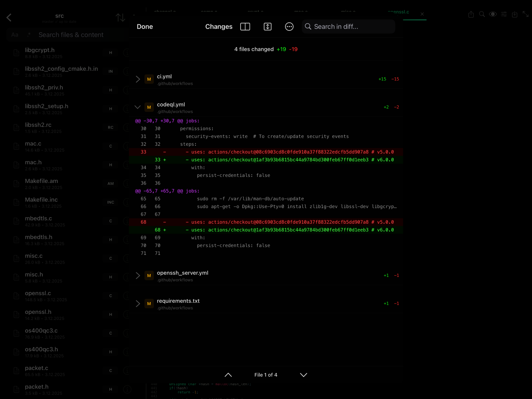Toggle the eye preview icon in the top bar
This screenshot has width=532, height=399.
493,14
